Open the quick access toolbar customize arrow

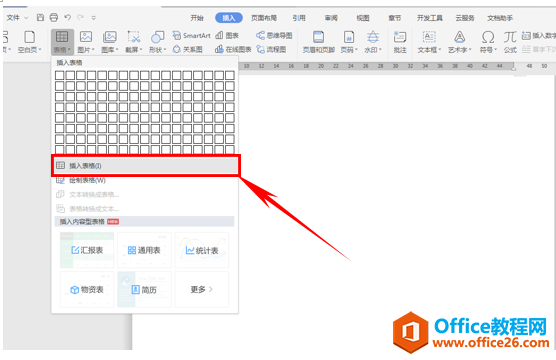click(x=93, y=17)
